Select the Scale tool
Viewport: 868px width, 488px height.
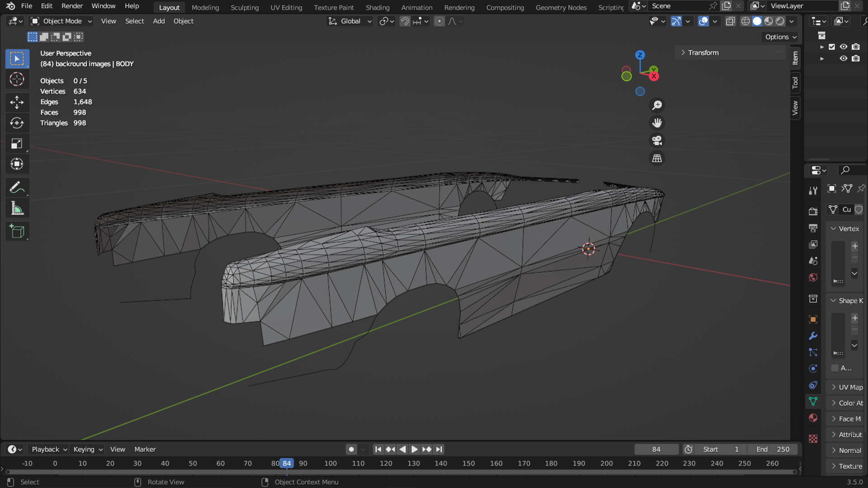[17, 144]
